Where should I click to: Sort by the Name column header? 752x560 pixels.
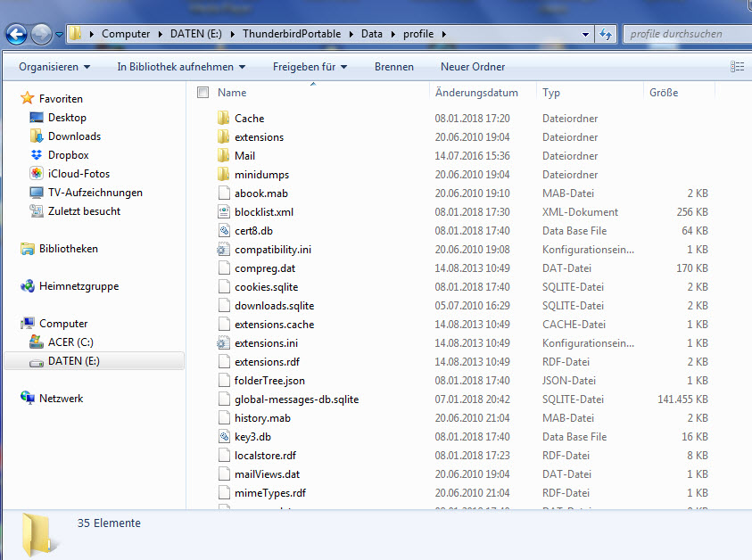[x=232, y=93]
